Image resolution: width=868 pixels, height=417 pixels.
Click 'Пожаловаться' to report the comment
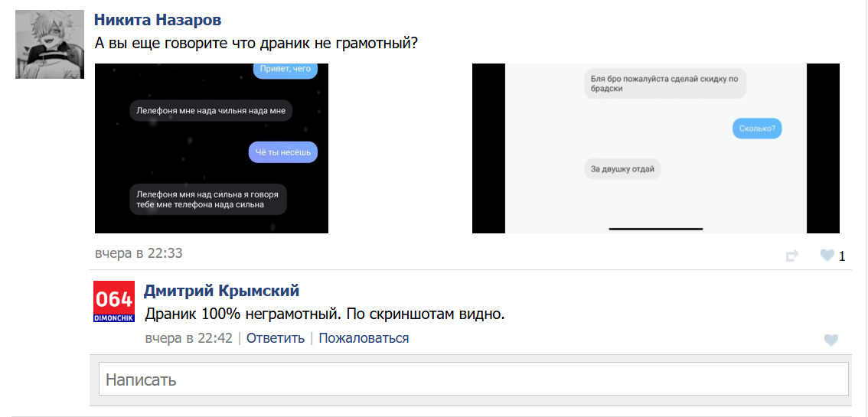pyautogui.click(x=364, y=338)
